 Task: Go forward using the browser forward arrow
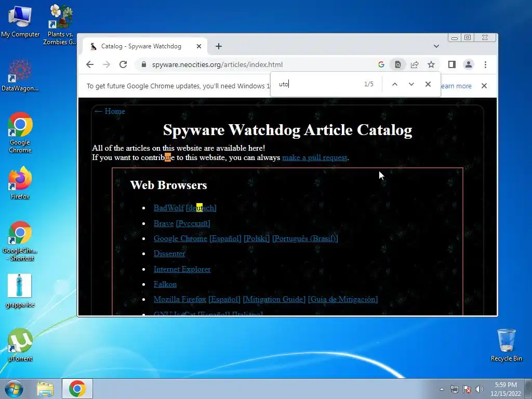point(106,64)
